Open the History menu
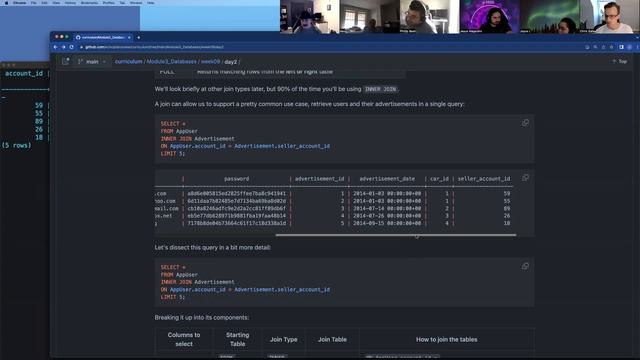Image resolution: width=640 pixels, height=360 pixels. pyautogui.click(x=70, y=2)
